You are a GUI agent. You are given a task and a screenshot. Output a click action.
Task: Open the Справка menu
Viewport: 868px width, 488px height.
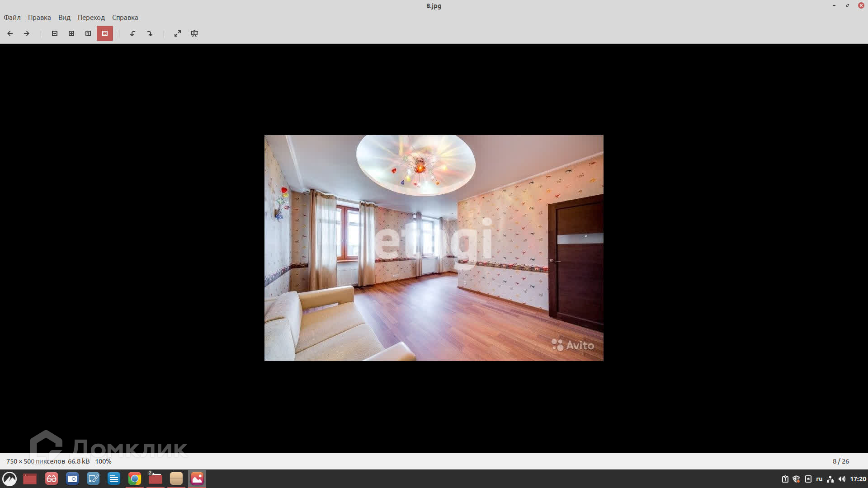[x=125, y=18]
